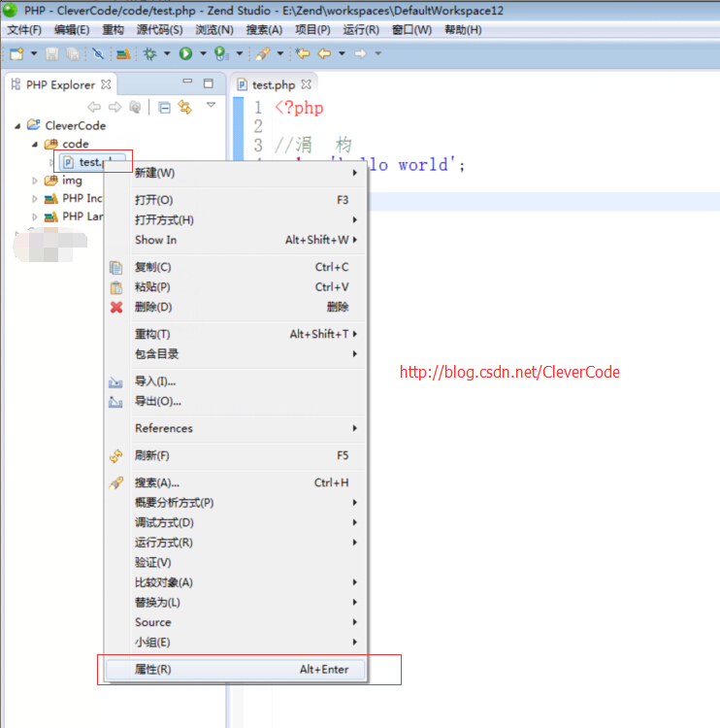
Task: Click the Save toolbar icon
Action: point(52,53)
